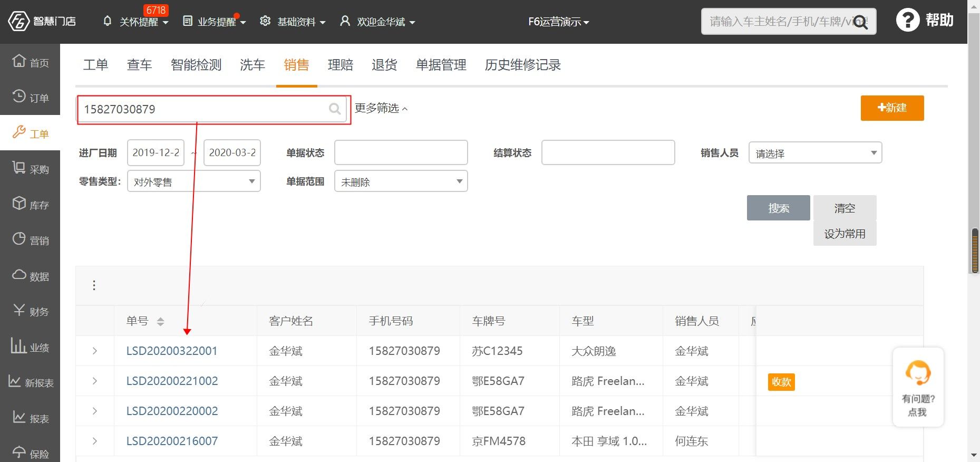Switch to the 洗车 tab
This screenshot has width=980, height=462.
[252, 65]
